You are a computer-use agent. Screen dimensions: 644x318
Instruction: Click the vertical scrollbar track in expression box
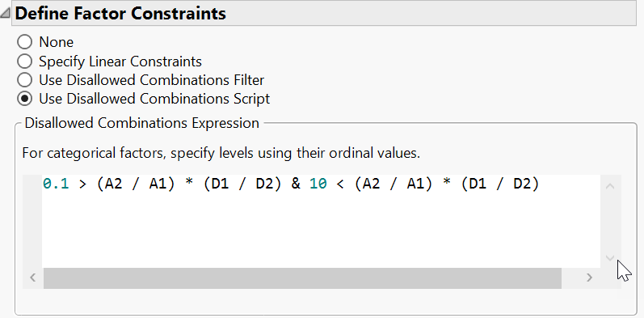pos(610,223)
